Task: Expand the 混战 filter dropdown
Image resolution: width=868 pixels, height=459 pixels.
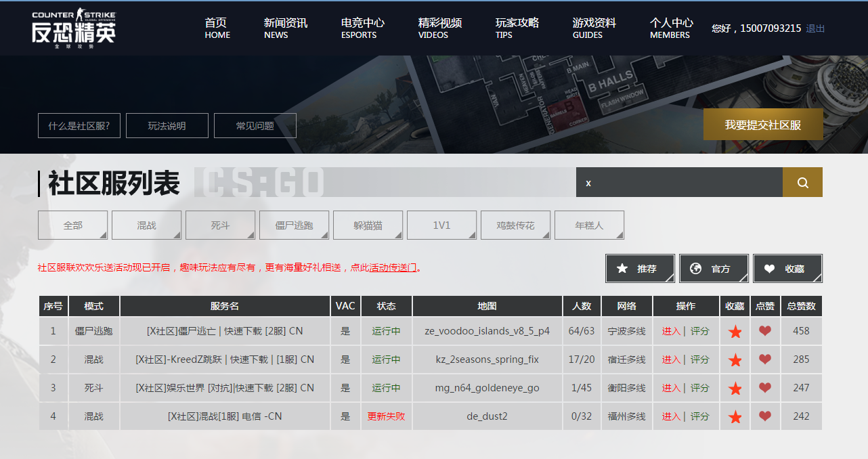Action: coord(146,225)
